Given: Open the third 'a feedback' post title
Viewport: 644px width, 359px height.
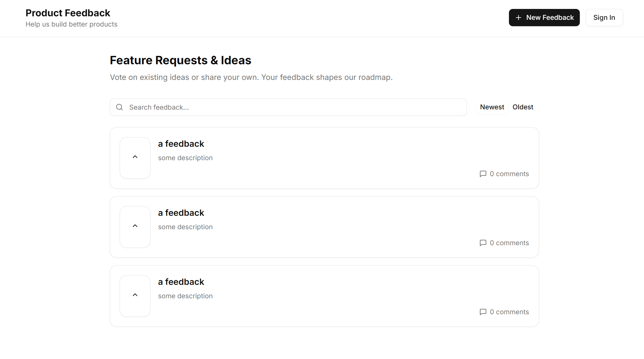Looking at the screenshot, I should click(x=181, y=282).
